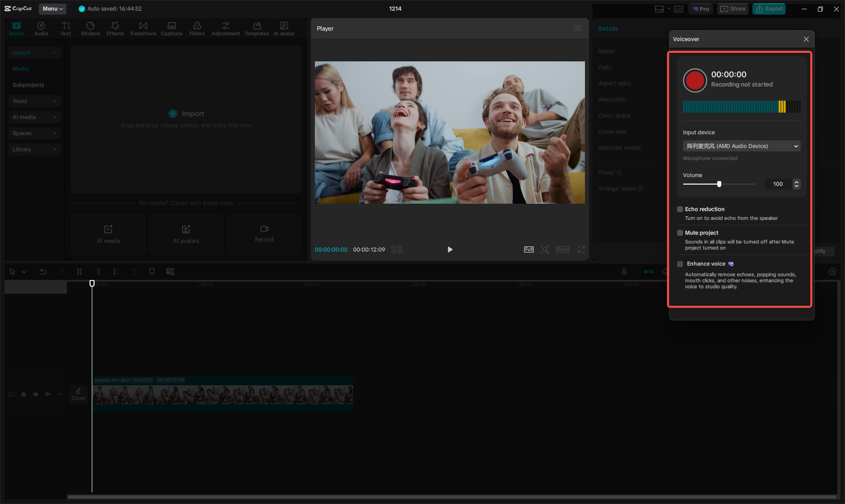Click the Delete icon in the timeline toolbar
Image resolution: width=845 pixels, height=504 pixels.
(x=133, y=272)
